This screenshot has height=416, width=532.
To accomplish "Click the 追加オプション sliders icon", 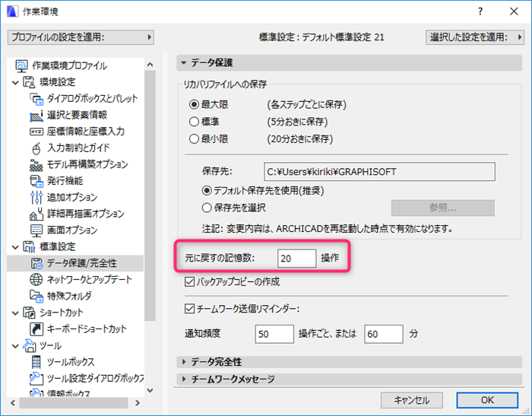I will [36, 197].
